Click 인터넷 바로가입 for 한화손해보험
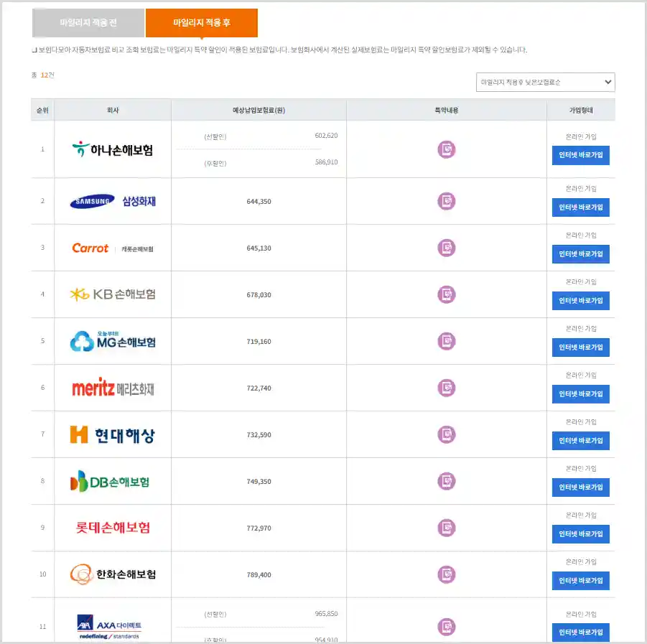 (580, 581)
